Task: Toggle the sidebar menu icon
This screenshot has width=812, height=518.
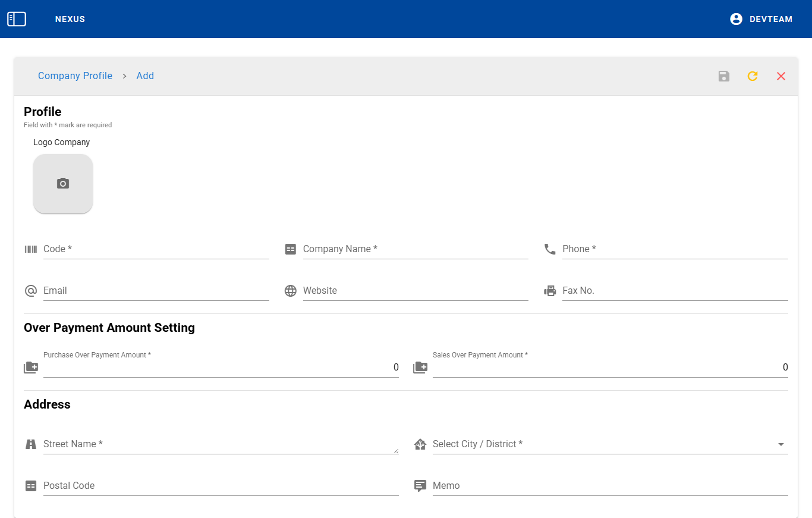Action: pyautogui.click(x=17, y=19)
